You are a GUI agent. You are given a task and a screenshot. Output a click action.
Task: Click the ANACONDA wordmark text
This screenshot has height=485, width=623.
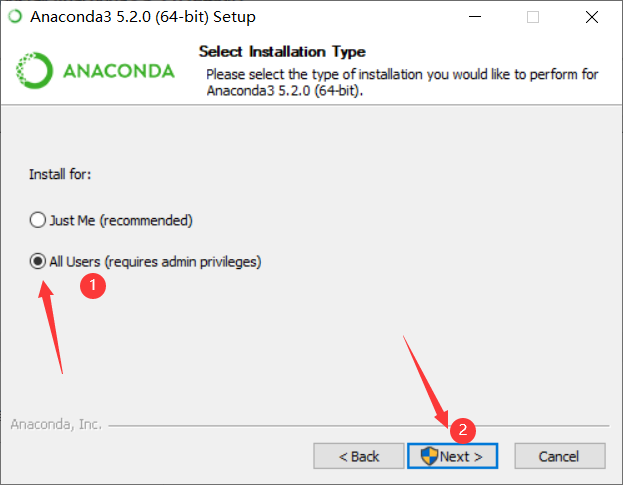tap(119, 71)
